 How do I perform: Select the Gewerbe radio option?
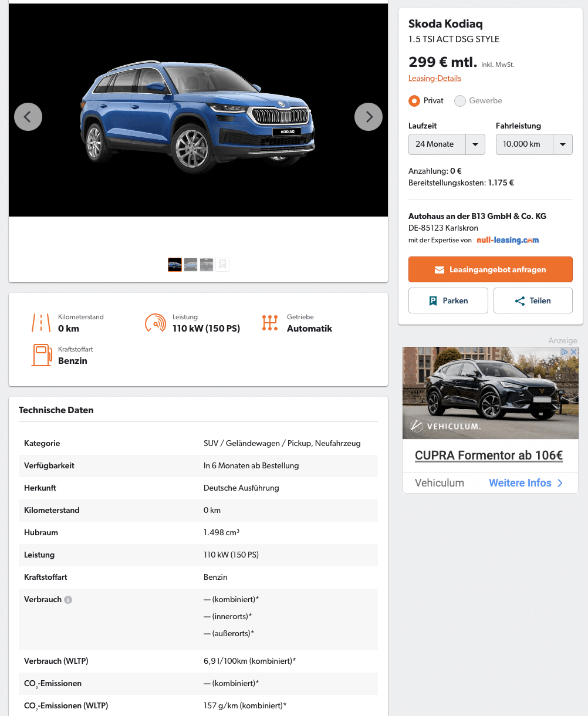coord(460,101)
